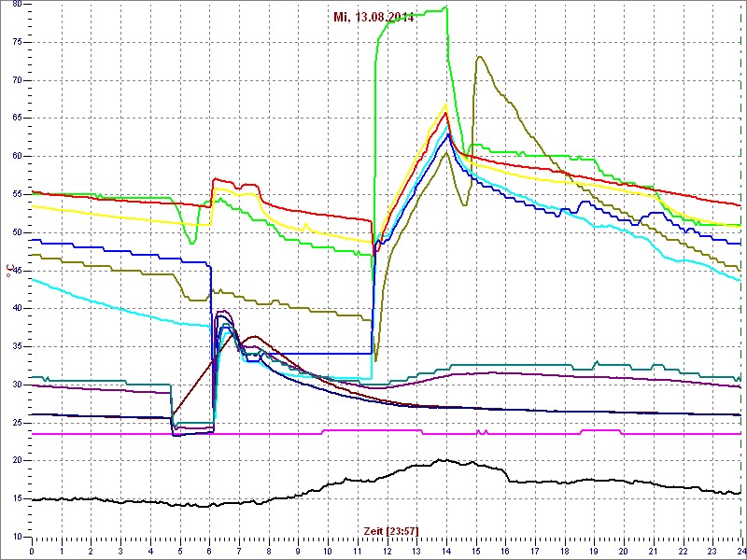Click hour '1' on the time axis

pyautogui.click(x=62, y=552)
